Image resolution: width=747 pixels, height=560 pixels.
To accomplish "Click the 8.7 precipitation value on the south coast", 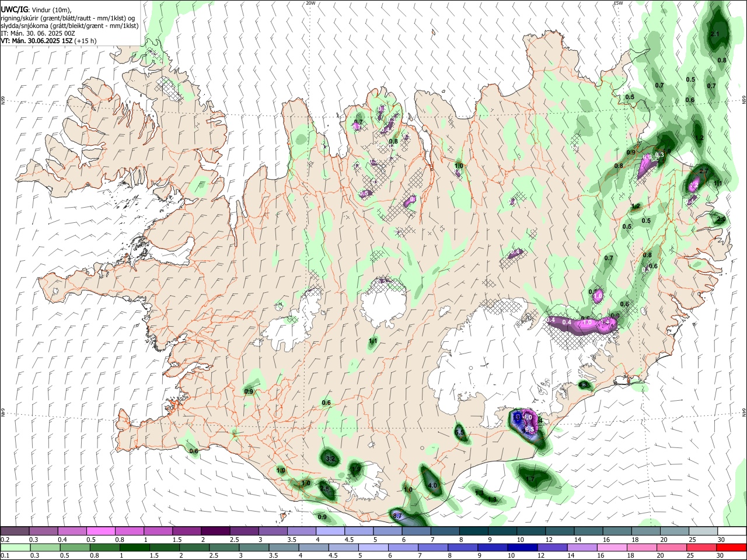I will pos(397,516).
